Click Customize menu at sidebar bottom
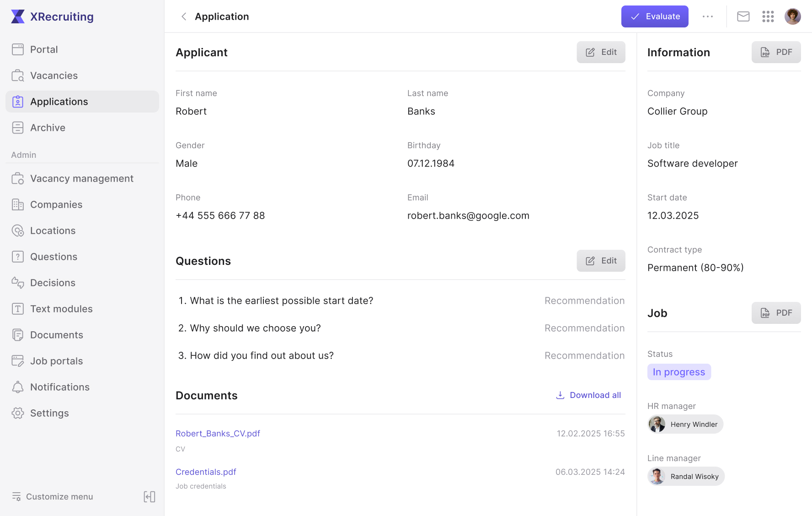Viewport: 812px width, 516px height. pyautogui.click(x=52, y=497)
